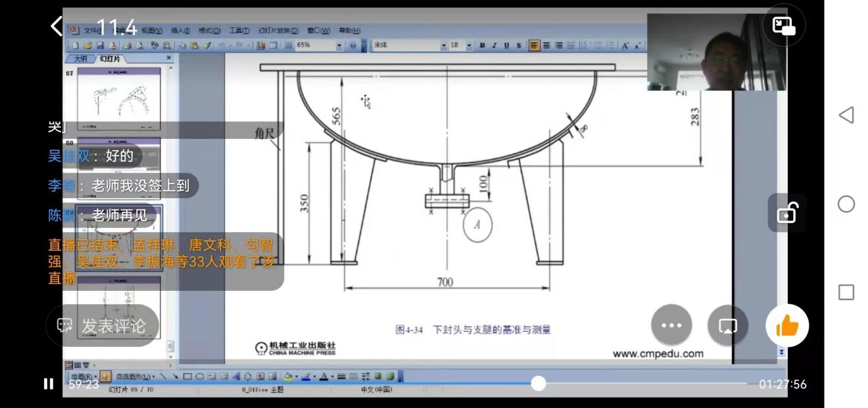Toggle bold formatting in PowerPoint toolbar

482,45
